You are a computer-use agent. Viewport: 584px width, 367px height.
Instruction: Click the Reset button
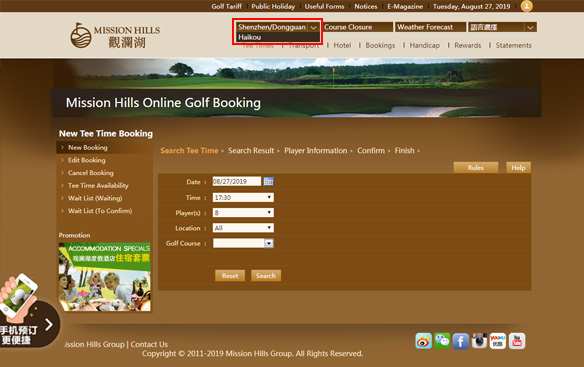tap(230, 276)
